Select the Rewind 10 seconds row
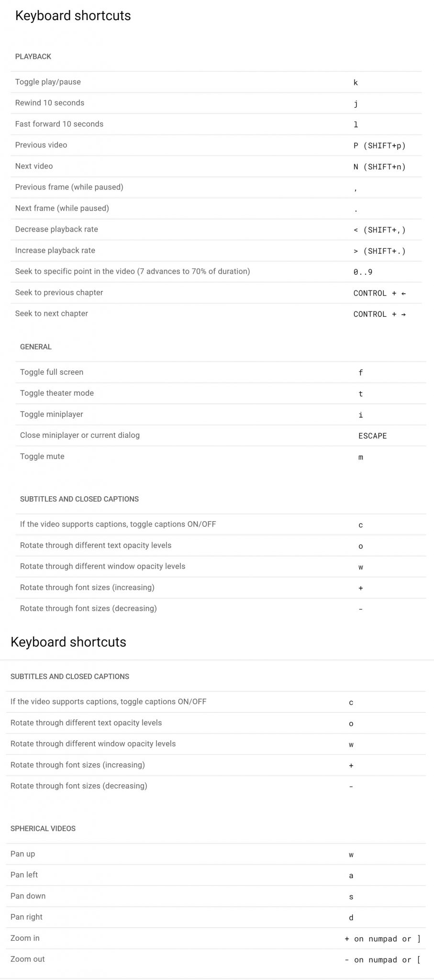 [x=50, y=103]
